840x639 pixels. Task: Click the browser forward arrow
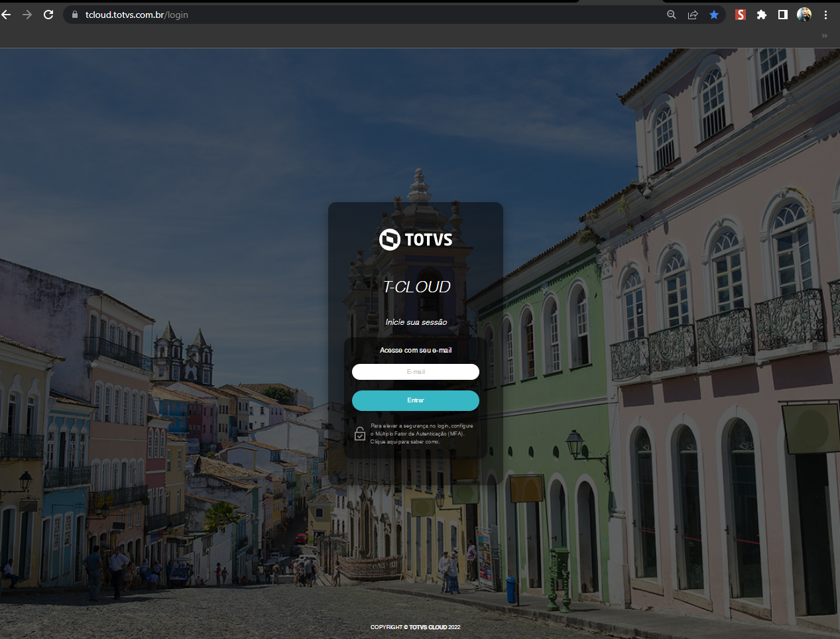(x=27, y=15)
